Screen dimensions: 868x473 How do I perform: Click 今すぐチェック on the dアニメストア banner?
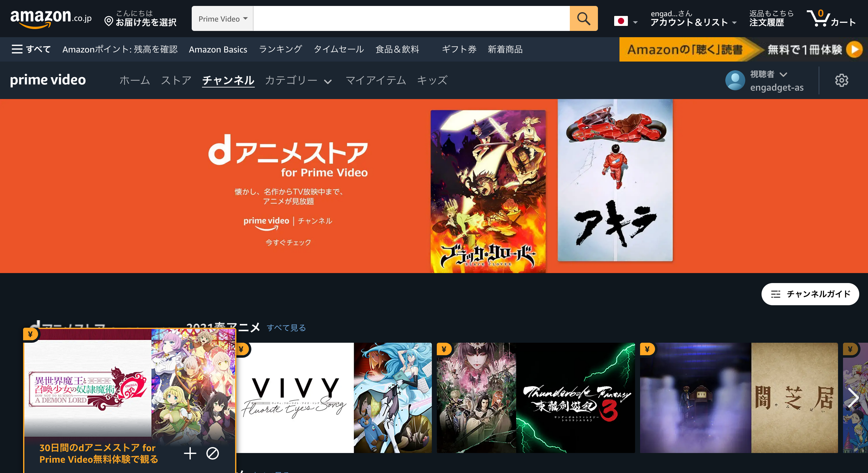click(x=288, y=242)
